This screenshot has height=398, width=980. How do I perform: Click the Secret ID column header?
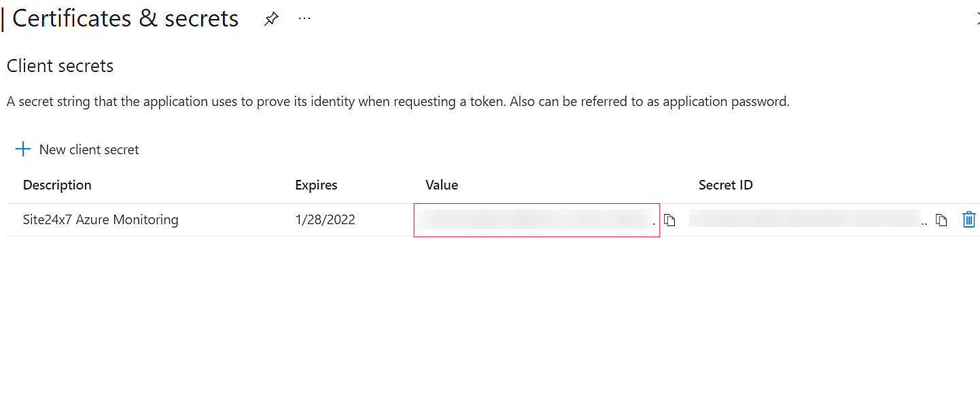coord(725,185)
